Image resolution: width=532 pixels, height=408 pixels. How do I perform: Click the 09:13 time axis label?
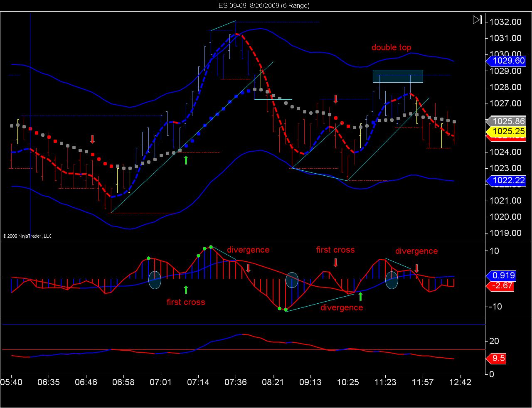[x=310, y=382]
